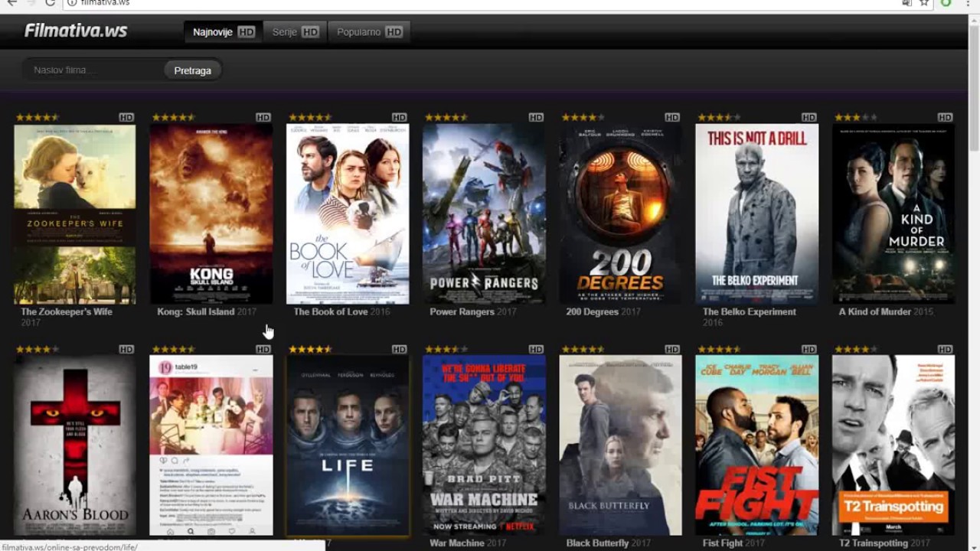Viewport: 980px width, 551px height.
Task: Click star rating above The Book of Love
Action: pos(309,117)
